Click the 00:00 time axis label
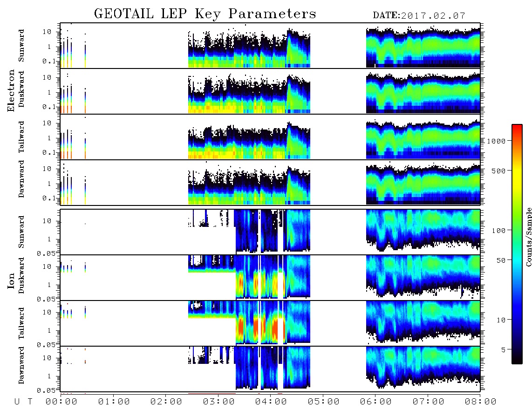 pyautogui.click(x=61, y=402)
